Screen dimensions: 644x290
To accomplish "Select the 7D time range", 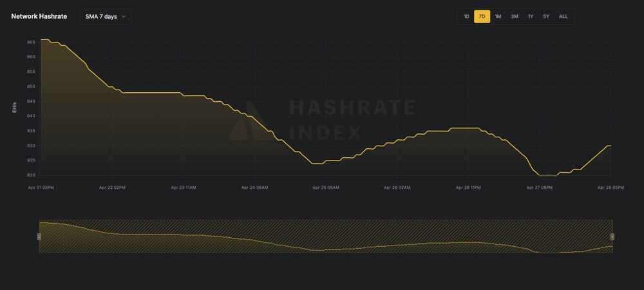I will point(482,16).
